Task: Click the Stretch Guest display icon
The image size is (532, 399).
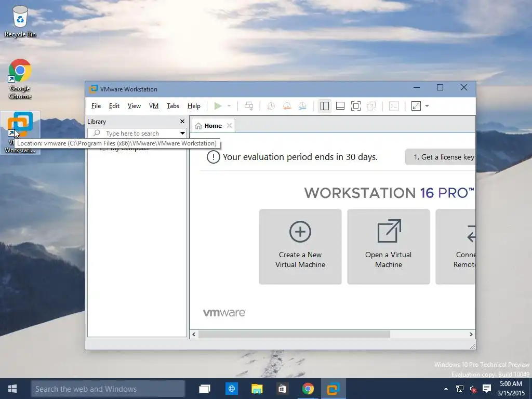Action: pyautogui.click(x=416, y=106)
